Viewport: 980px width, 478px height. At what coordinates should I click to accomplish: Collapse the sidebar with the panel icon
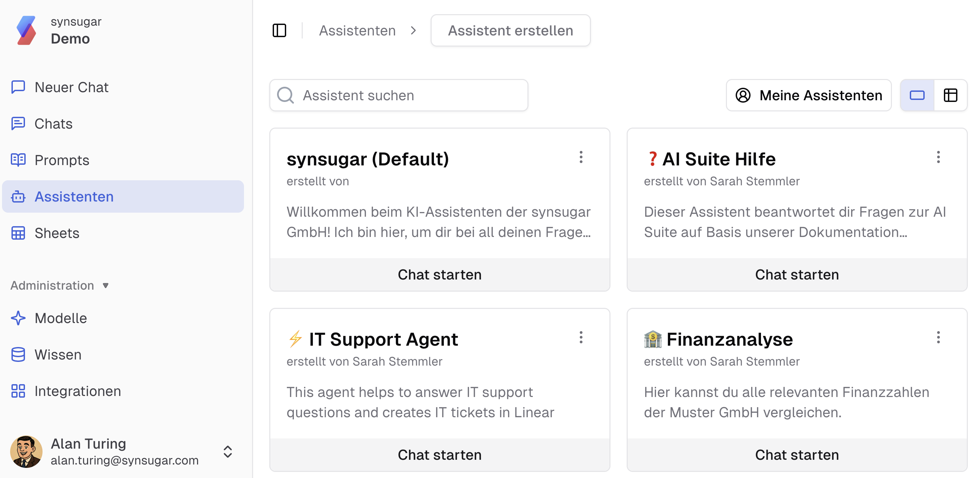click(x=280, y=30)
